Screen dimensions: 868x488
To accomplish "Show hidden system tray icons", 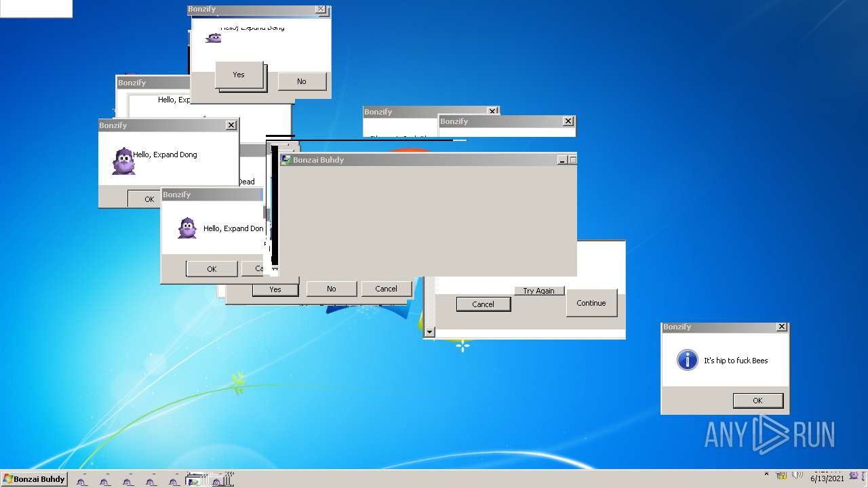I will point(766,474).
